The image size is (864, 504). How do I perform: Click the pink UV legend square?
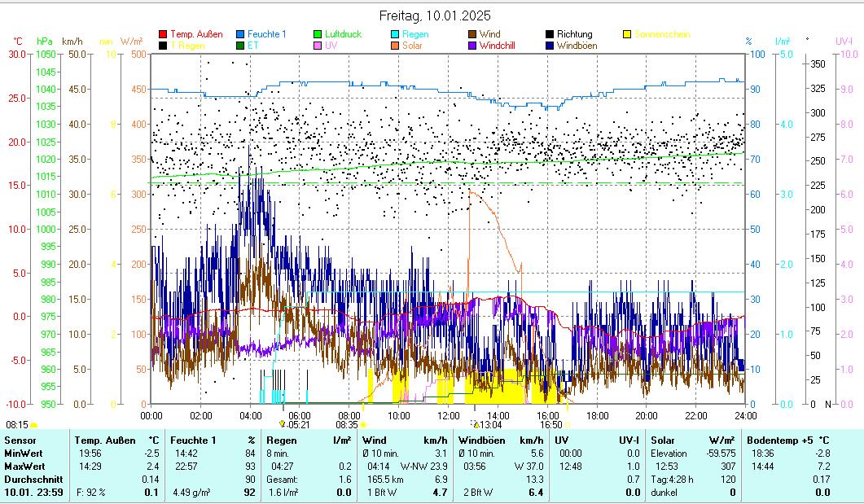[318, 46]
